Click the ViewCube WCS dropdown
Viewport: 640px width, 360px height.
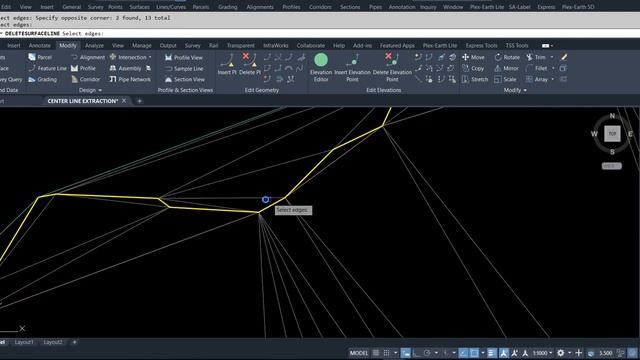(611, 166)
